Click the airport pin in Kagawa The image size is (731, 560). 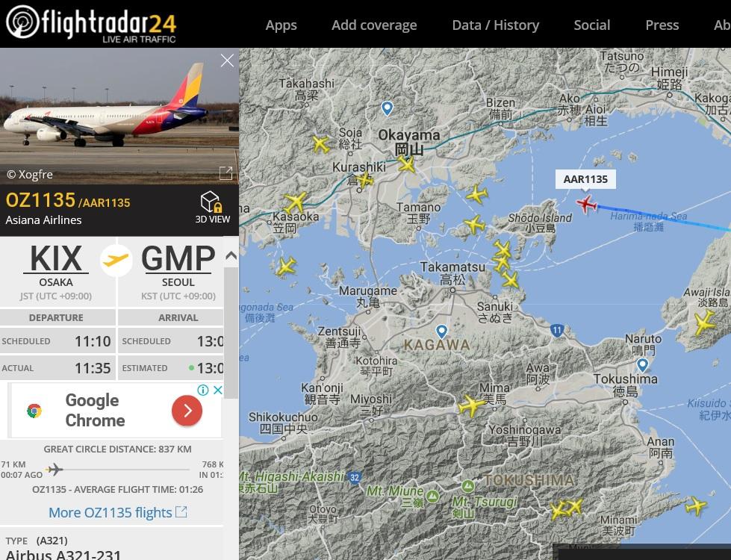click(441, 332)
